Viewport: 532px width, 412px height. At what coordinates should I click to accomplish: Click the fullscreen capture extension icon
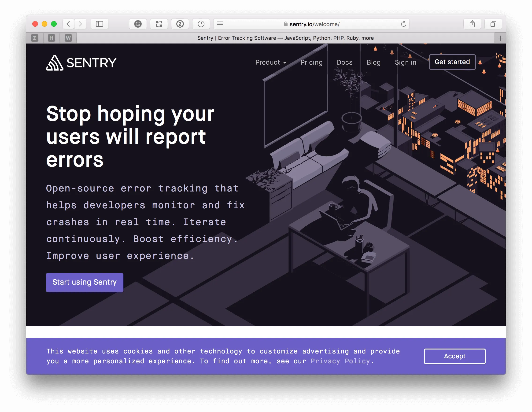[x=159, y=24]
